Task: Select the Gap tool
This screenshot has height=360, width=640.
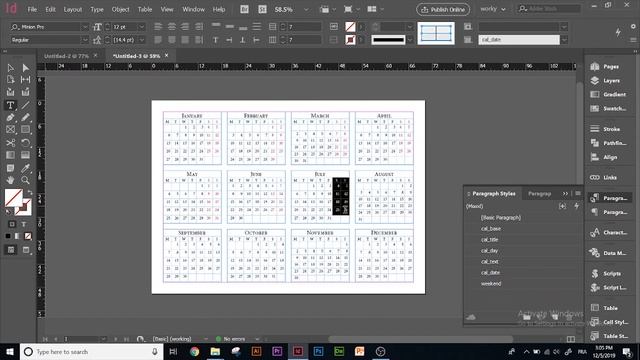Action: click(x=25, y=80)
